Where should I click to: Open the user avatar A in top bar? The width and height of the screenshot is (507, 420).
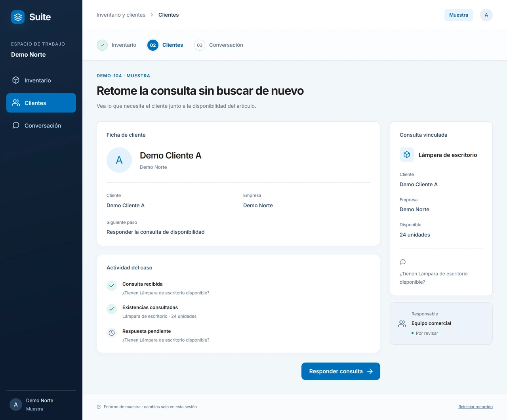point(486,15)
